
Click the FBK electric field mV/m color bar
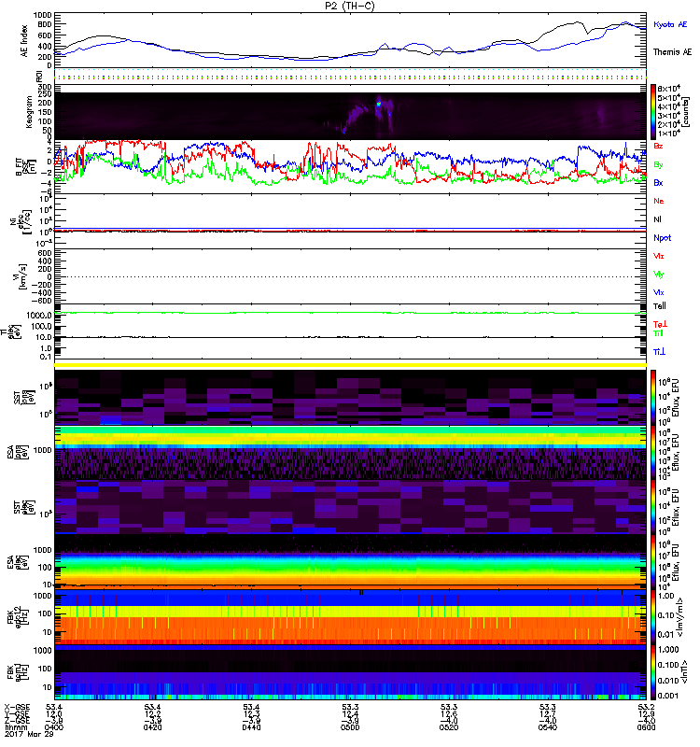(653, 617)
